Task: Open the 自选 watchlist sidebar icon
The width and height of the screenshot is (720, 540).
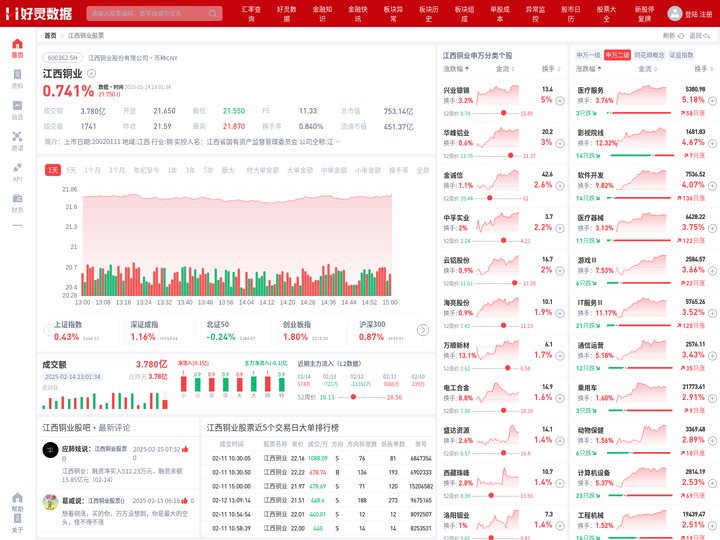Action: [x=17, y=106]
